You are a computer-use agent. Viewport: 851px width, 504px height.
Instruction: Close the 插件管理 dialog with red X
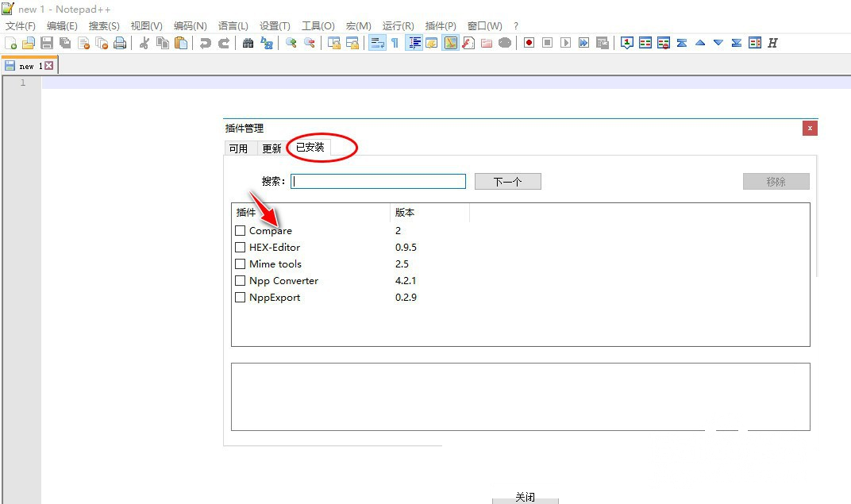click(810, 128)
